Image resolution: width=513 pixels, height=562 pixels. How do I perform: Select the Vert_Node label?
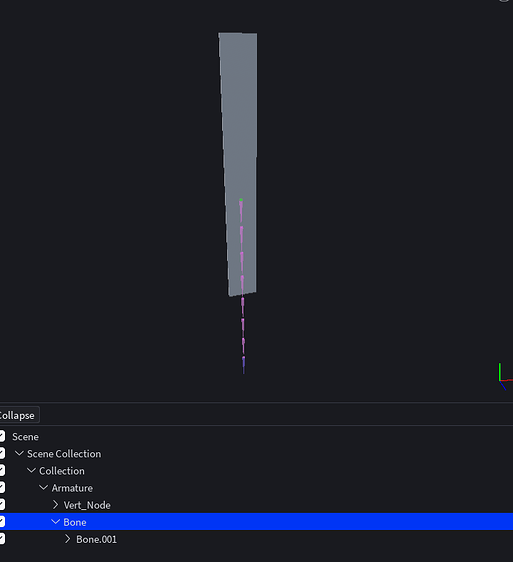click(x=87, y=505)
